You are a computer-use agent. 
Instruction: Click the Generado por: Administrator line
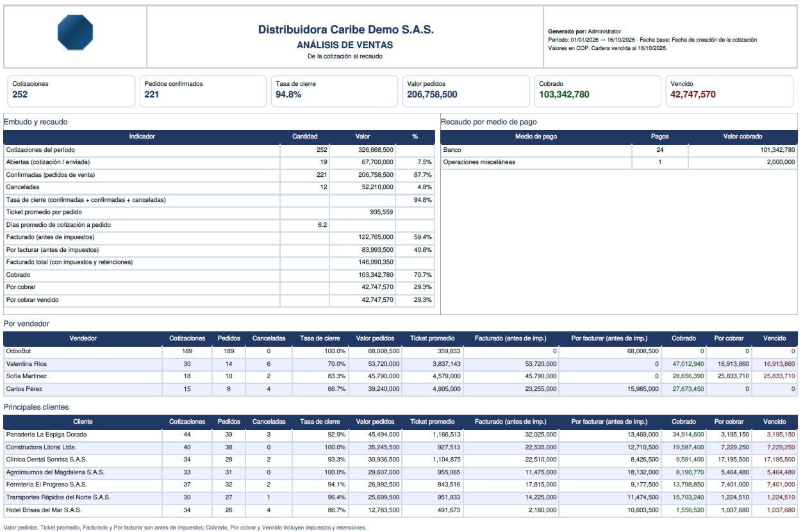coord(584,31)
